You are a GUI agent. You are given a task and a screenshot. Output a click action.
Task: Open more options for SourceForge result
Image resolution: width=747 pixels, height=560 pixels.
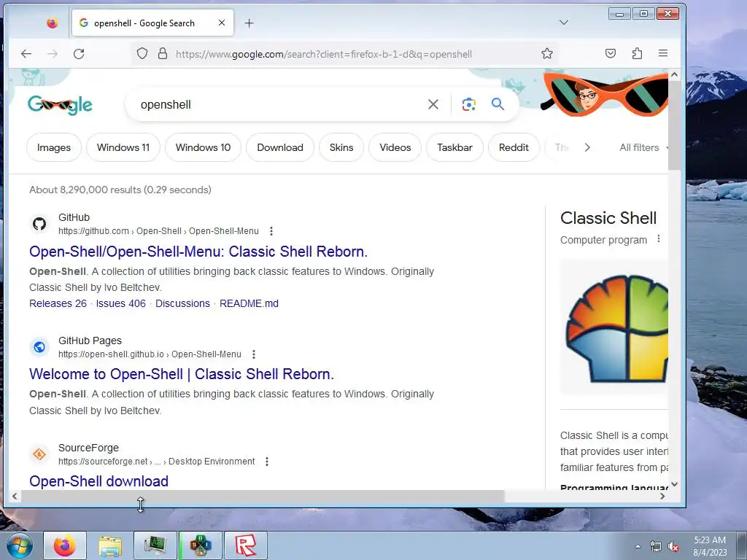tap(267, 462)
